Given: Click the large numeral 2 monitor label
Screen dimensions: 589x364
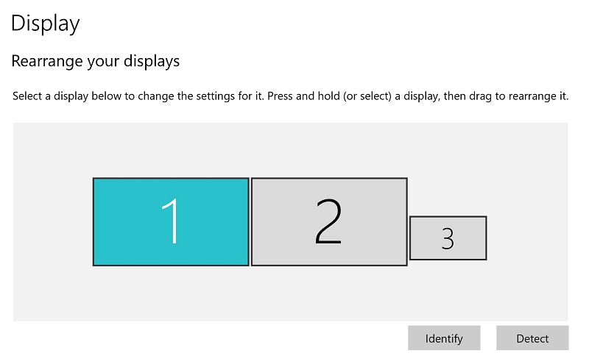Looking at the screenshot, I should (x=328, y=221).
